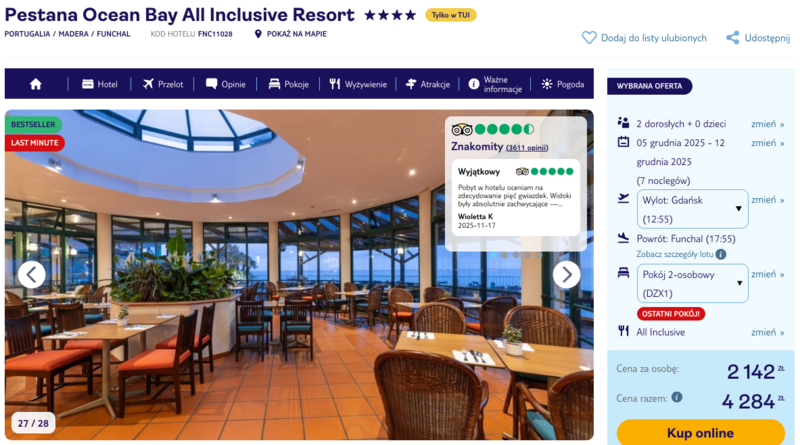Add hotel to favorites with heart icon
The height and width of the screenshot is (445, 800).
[589, 38]
